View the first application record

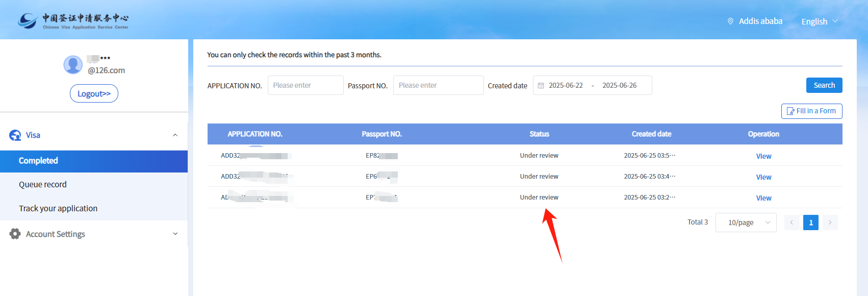click(763, 156)
